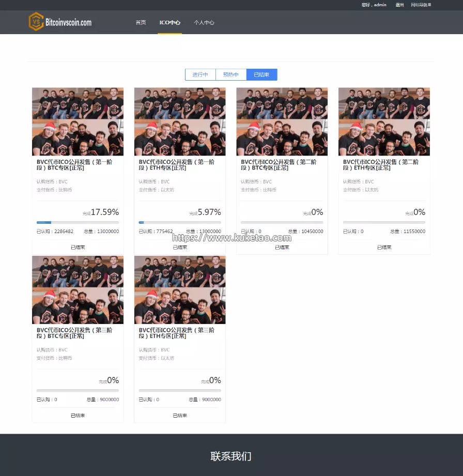Click title BVC代币ICO公开发售 第一阶段 BTC专区

pyautogui.click(x=74, y=165)
